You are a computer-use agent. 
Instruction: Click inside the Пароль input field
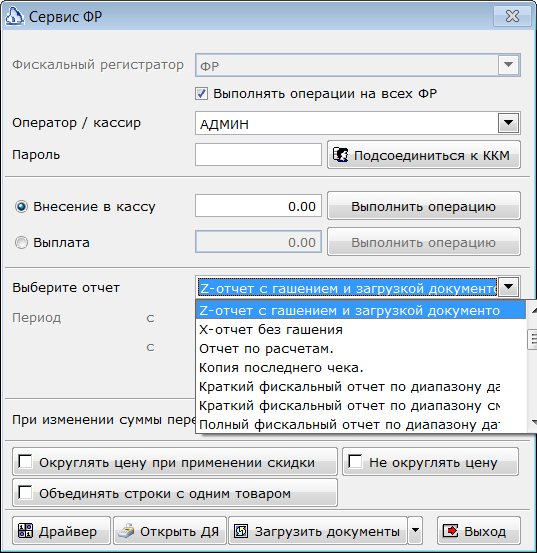[x=258, y=154]
